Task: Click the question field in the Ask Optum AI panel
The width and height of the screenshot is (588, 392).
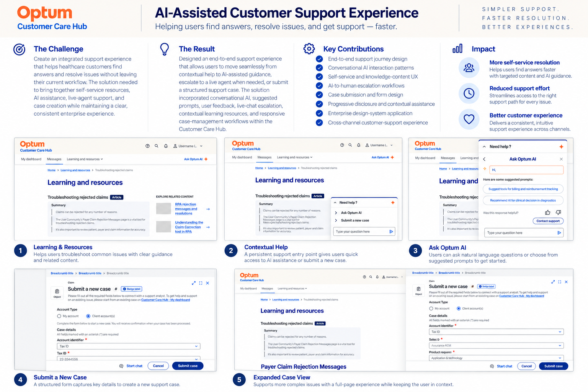Action: (524, 233)
